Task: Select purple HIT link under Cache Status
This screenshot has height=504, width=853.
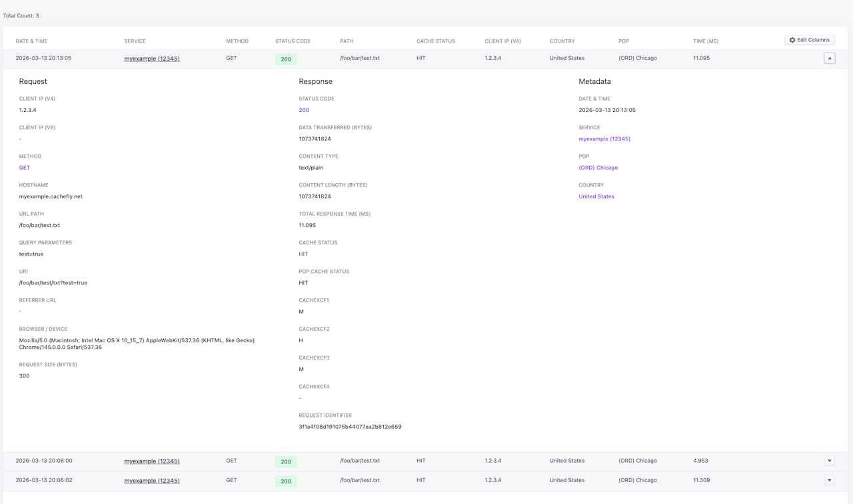Action: (303, 254)
